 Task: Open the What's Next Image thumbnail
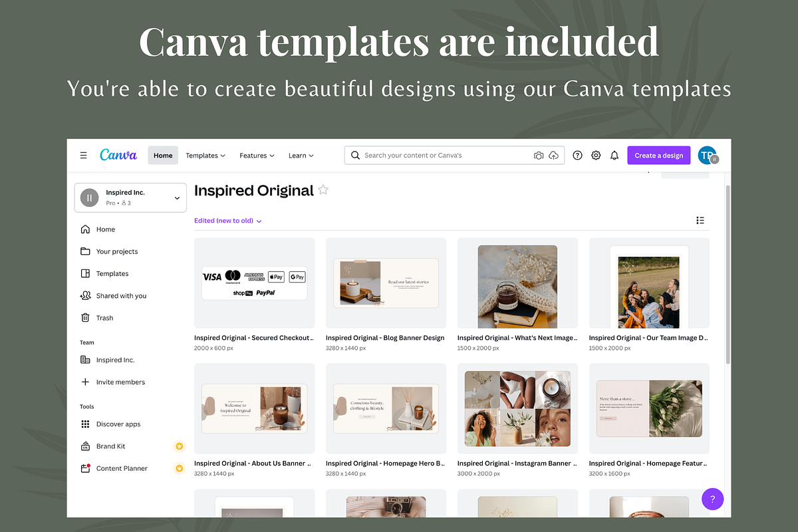[517, 283]
